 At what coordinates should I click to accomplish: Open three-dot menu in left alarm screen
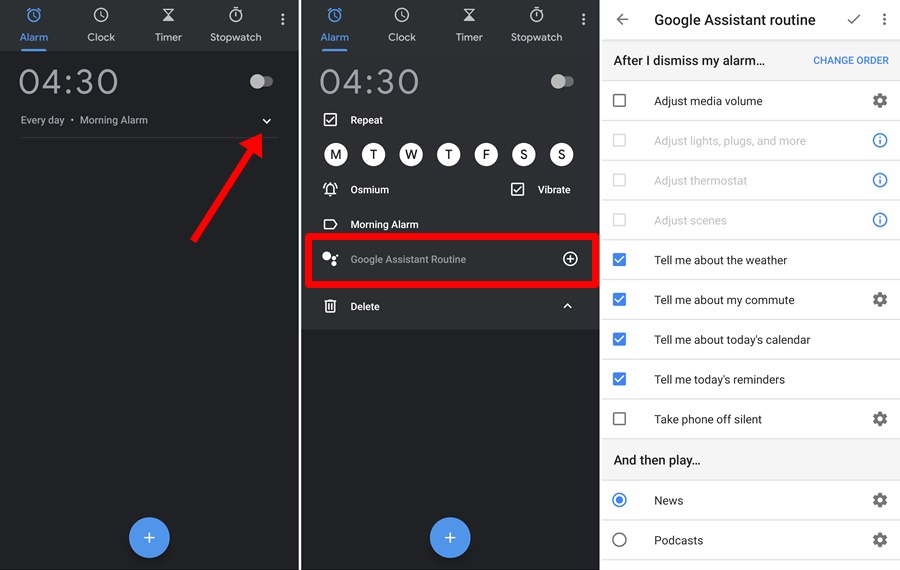(282, 20)
